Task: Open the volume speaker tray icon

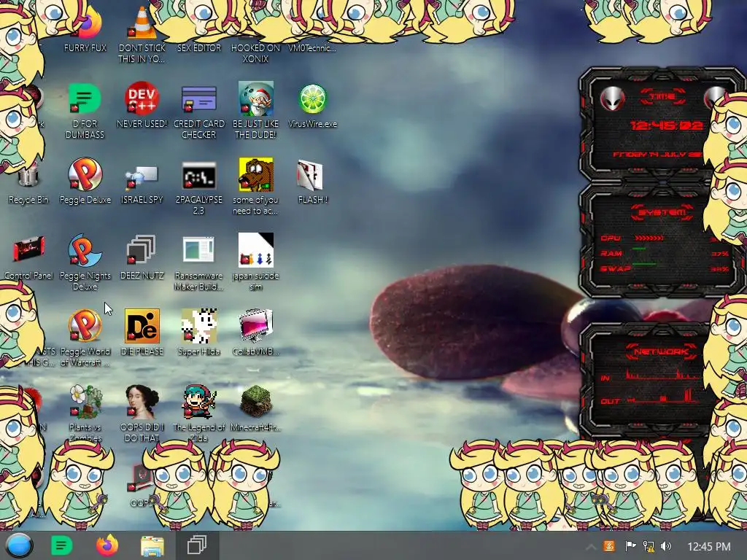Action: [667, 545]
